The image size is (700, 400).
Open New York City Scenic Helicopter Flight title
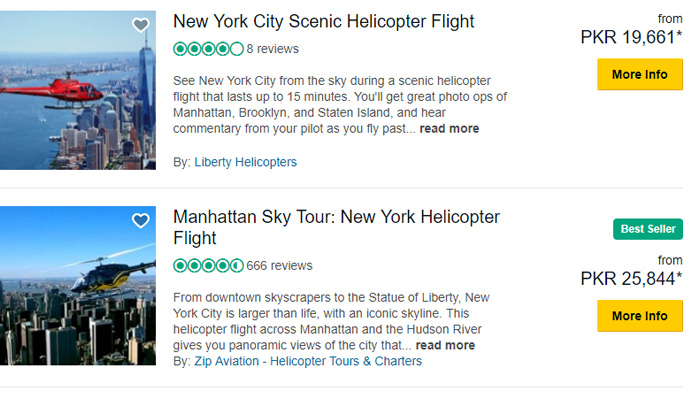tap(323, 21)
